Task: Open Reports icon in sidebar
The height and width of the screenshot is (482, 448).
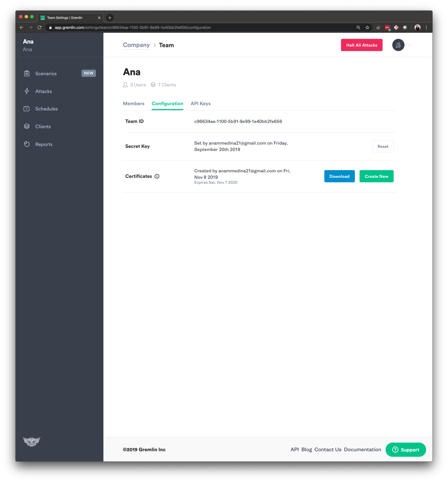Action: click(x=27, y=144)
